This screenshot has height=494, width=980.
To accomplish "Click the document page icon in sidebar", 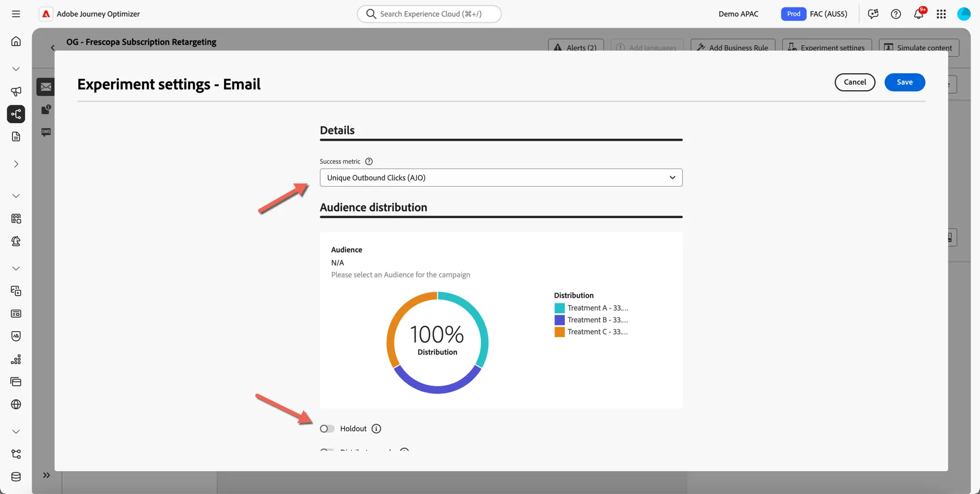I will click(16, 137).
